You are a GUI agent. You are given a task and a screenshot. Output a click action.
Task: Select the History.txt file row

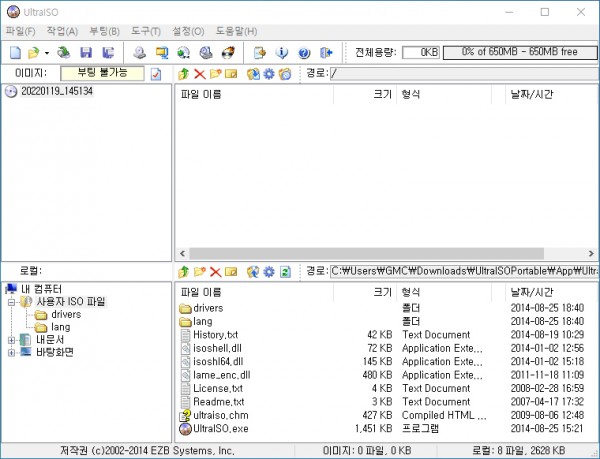click(387, 335)
